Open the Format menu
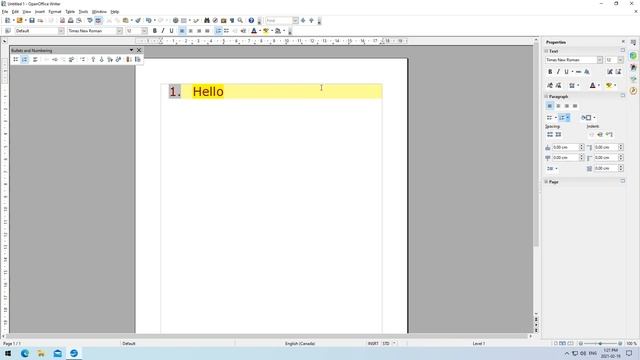Image resolution: width=640 pixels, height=360 pixels. point(55,12)
